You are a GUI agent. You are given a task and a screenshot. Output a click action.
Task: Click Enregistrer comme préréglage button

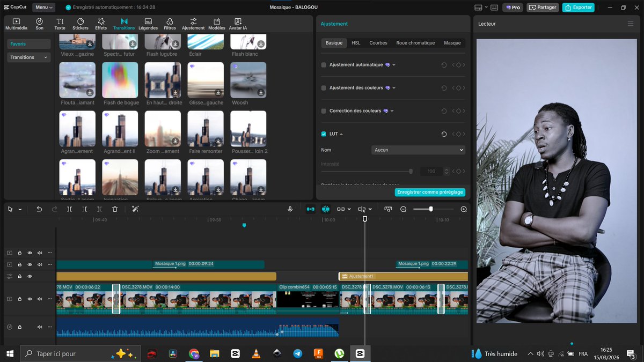click(430, 192)
